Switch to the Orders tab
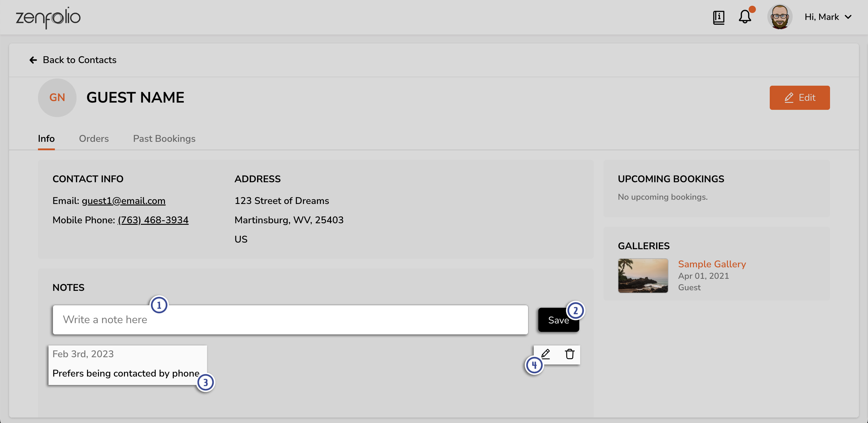The height and width of the screenshot is (423, 868). pyautogui.click(x=94, y=138)
